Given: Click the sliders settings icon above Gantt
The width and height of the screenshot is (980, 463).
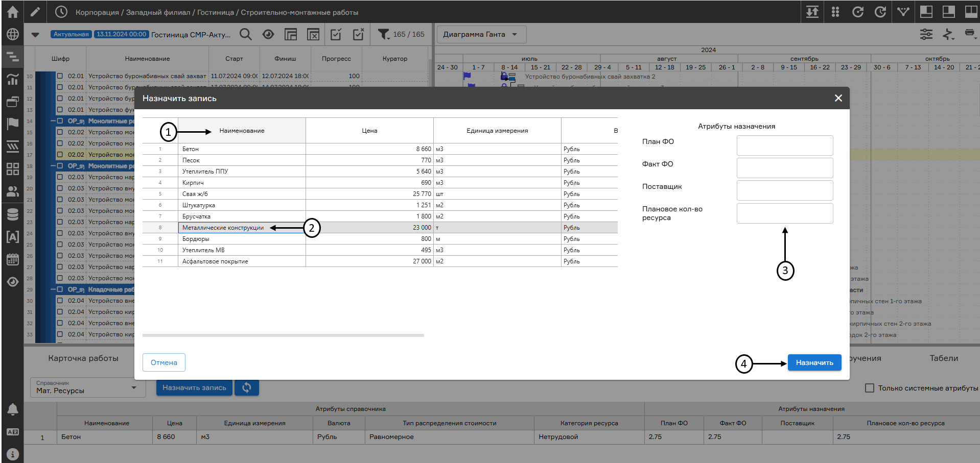Looking at the screenshot, I should (926, 34).
